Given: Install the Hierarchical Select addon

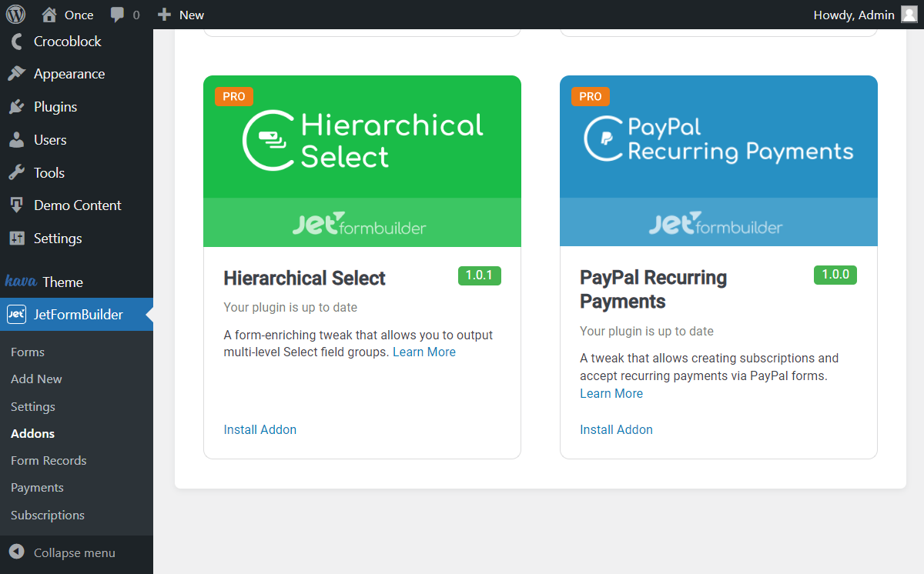Looking at the screenshot, I should [259, 429].
